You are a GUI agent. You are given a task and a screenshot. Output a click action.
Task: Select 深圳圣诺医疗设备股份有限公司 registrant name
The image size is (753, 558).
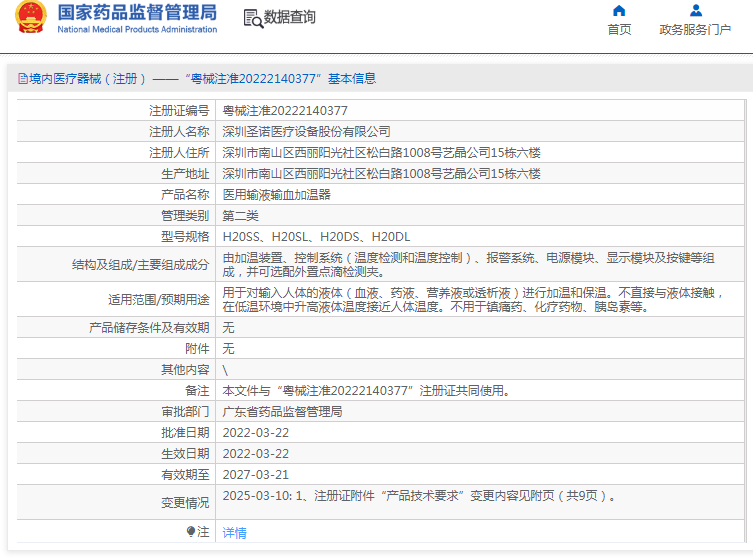306,132
